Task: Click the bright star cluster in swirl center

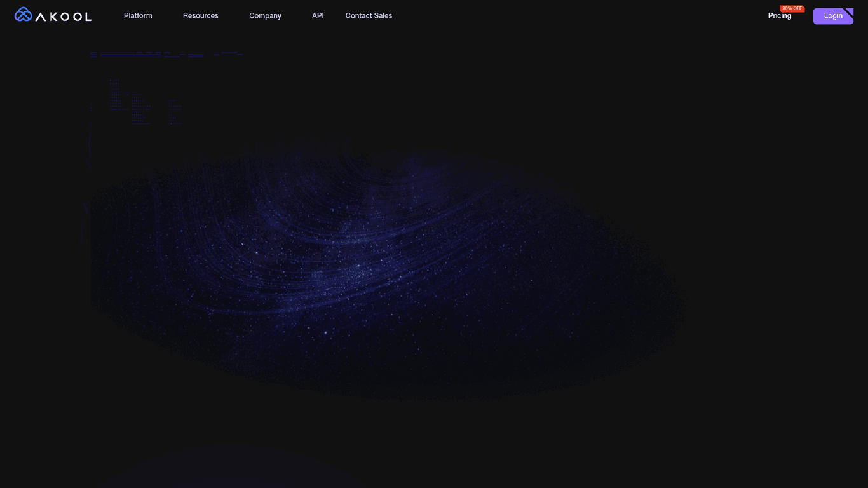Action: 359,270
